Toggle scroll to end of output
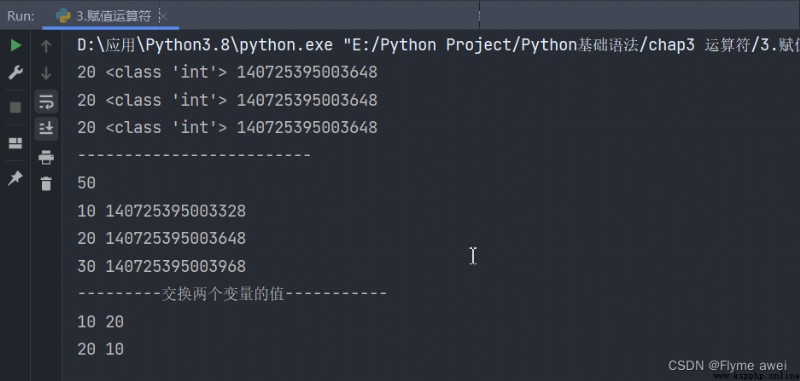800x381 pixels. tap(46, 129)
